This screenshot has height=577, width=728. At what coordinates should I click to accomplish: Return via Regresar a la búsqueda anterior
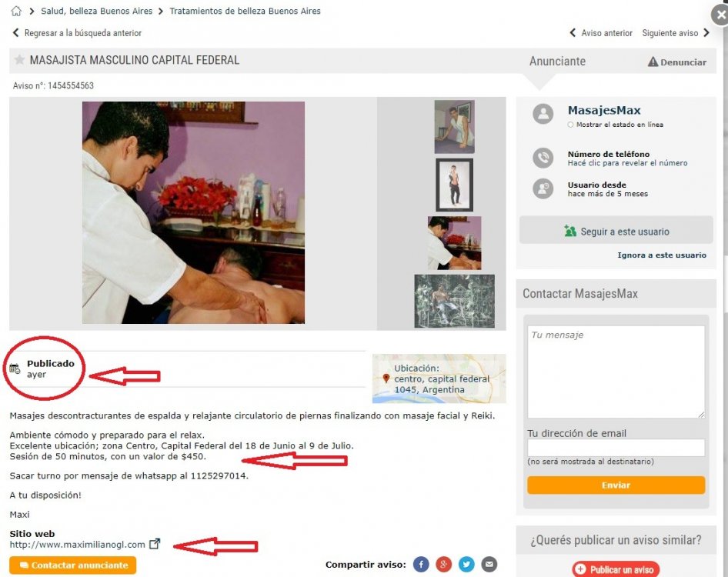[77, 33]
